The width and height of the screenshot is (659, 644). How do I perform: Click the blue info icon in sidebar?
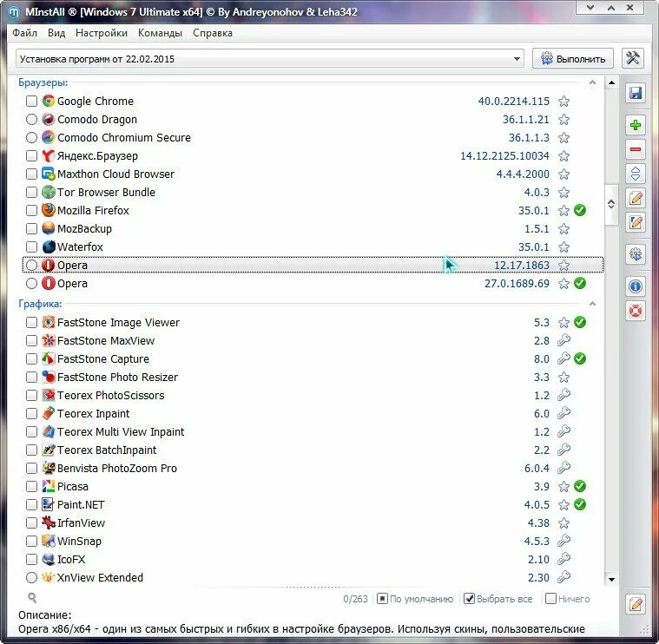click(636, 286)
